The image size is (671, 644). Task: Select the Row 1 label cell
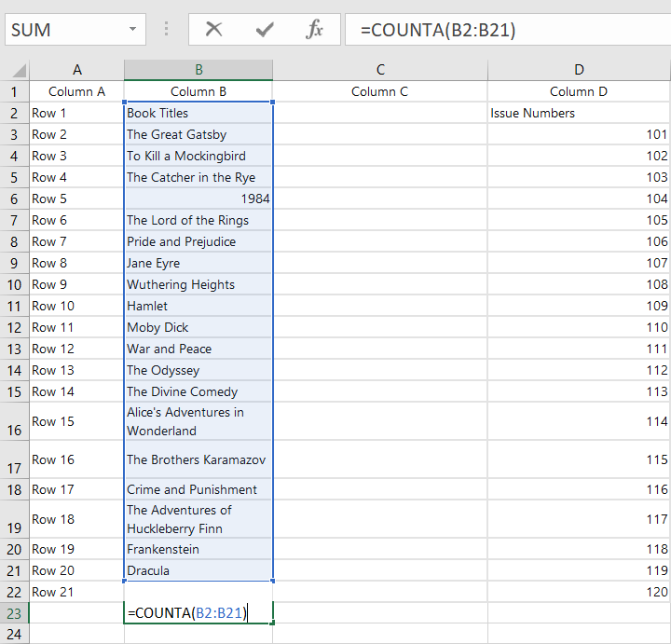[77, 113]
